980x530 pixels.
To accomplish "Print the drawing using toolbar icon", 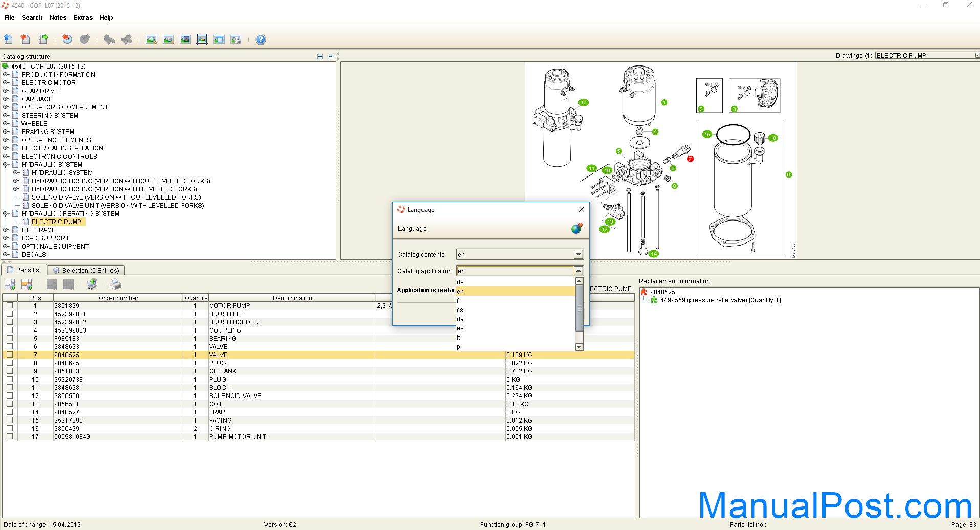I will pyautogui.click(x=236, y=39).
